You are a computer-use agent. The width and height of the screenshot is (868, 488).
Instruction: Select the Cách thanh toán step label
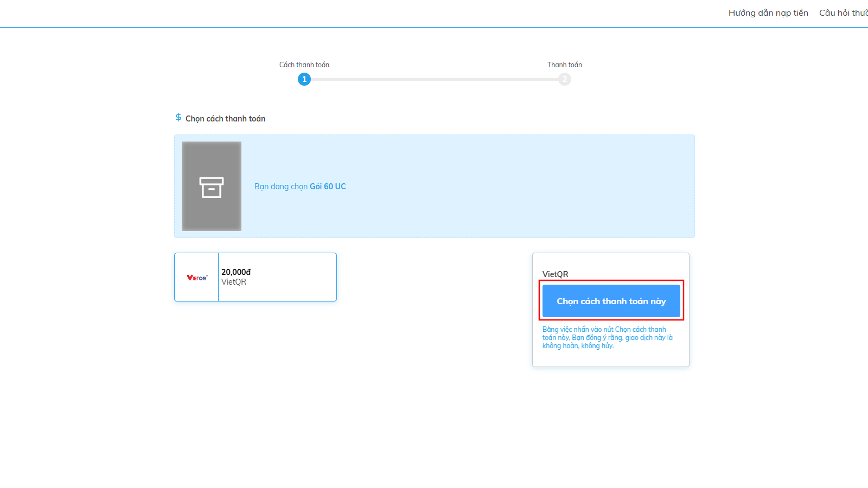click(x=304, y=65)
